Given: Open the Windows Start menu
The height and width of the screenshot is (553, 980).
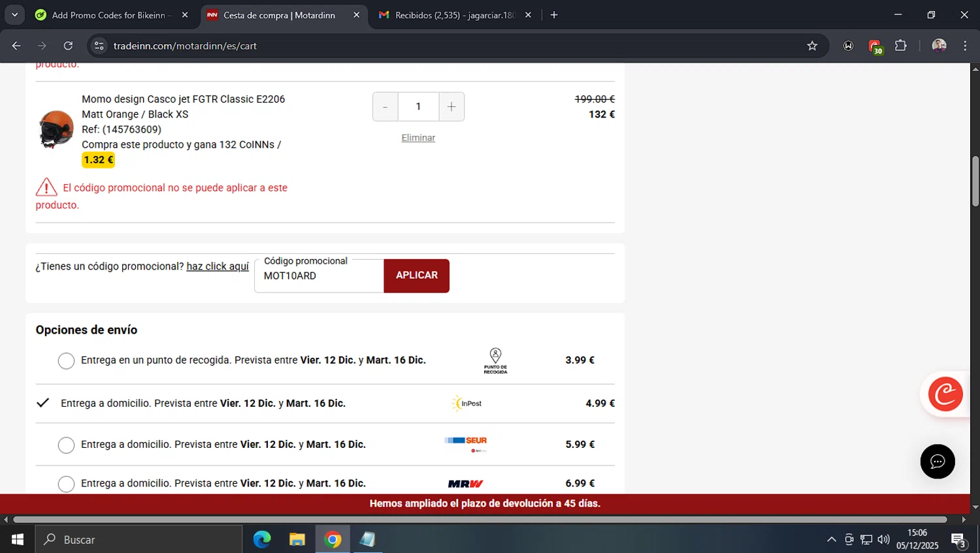Looking at the screenshot, I should (x=18, y=539).
